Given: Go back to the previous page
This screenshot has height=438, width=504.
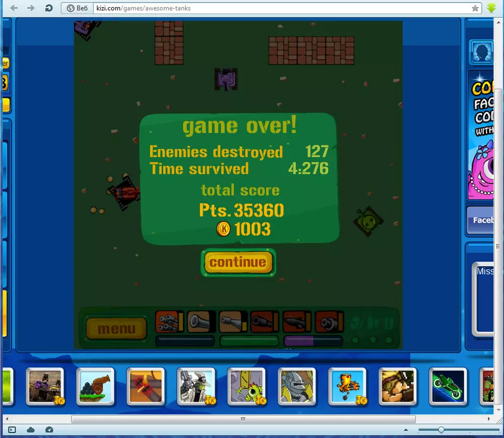Looking at the screenshot, I should click(x=14, y=8).
